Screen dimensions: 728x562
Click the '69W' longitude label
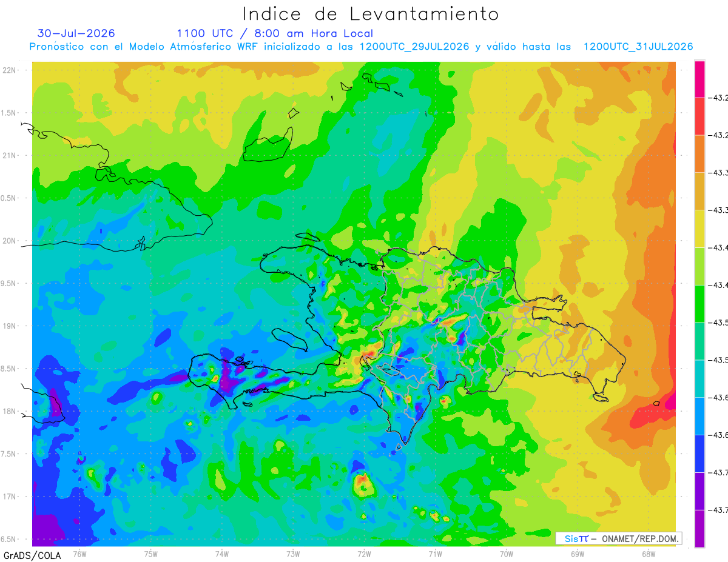578,554
